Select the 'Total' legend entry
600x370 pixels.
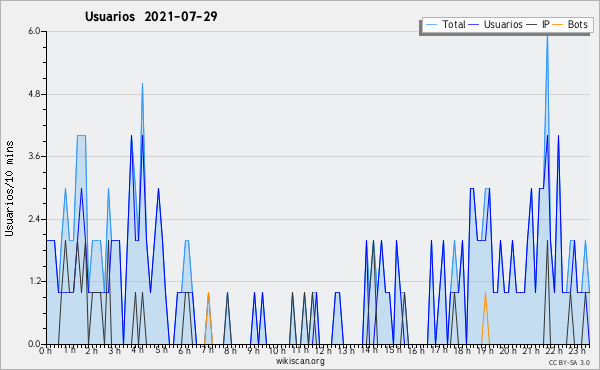[x=445, y=24]
